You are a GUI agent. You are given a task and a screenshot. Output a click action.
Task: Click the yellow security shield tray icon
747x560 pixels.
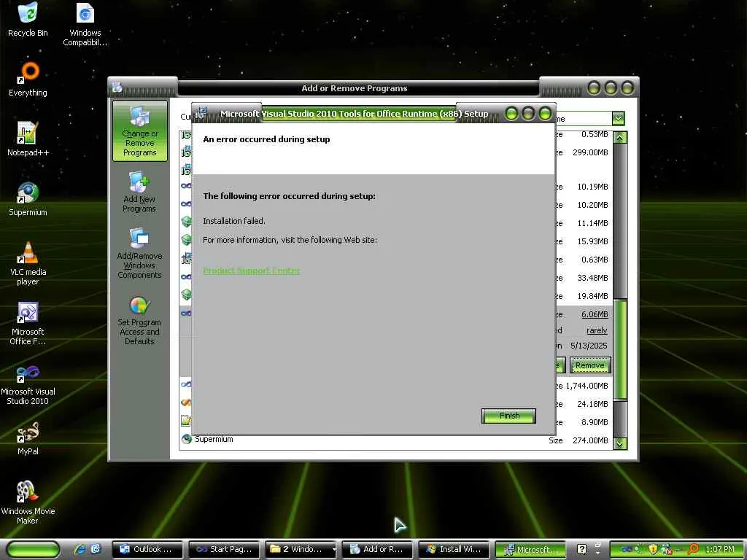tap(653, 549)
